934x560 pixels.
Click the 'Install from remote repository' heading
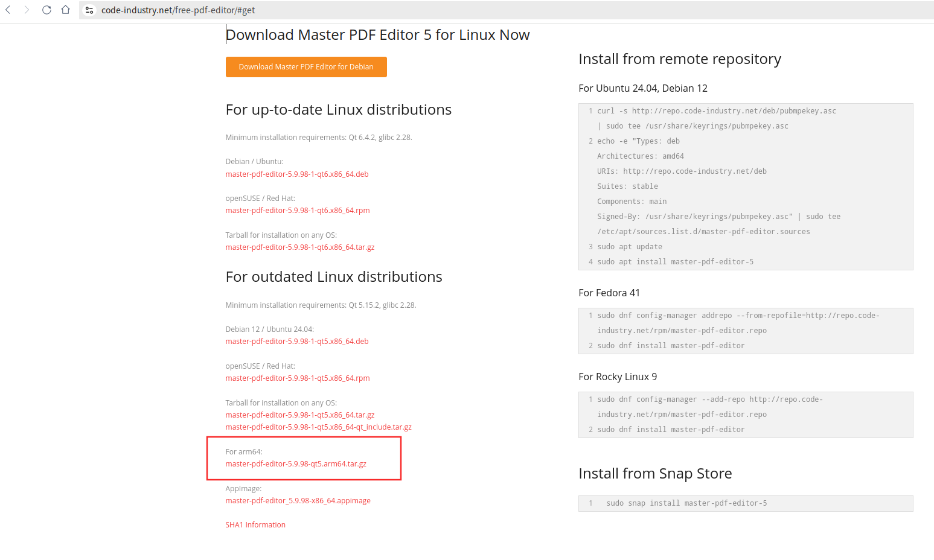pos(680,59)
